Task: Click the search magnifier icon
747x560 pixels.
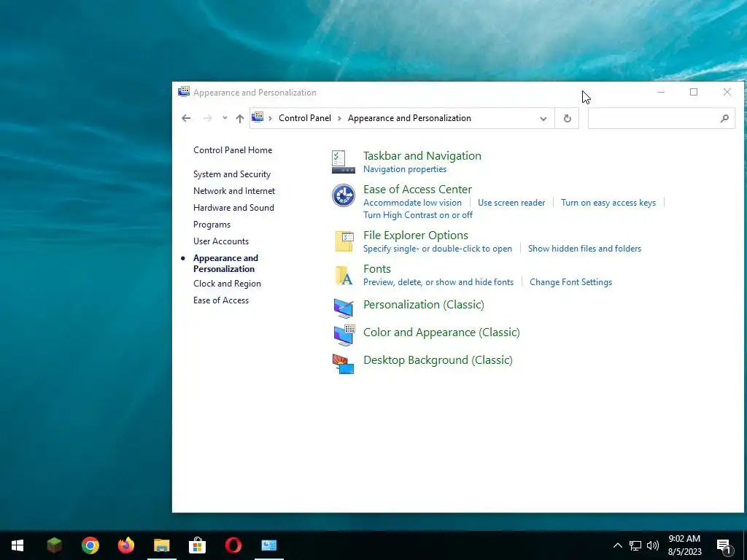Action: 724,118
